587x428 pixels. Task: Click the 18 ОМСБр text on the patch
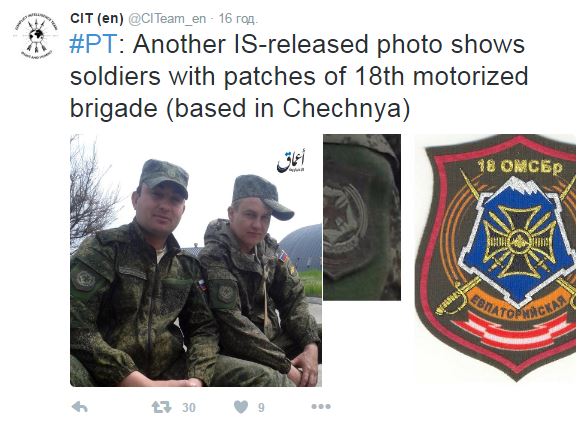click(520, 167)
